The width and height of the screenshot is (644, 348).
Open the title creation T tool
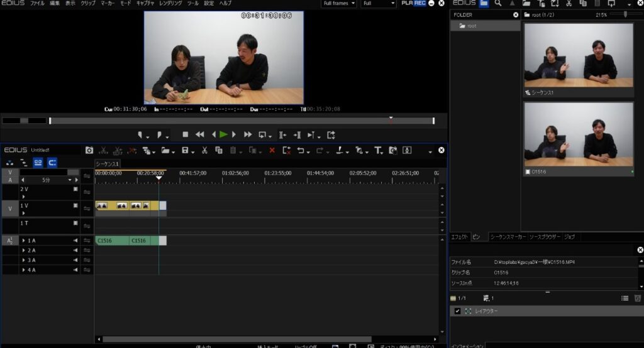pos(378,151)
